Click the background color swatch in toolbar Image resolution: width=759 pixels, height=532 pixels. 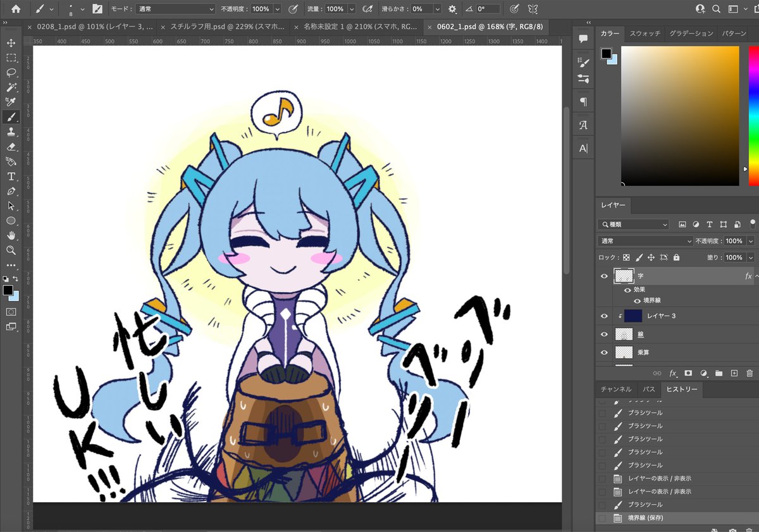tap(14, 295)
